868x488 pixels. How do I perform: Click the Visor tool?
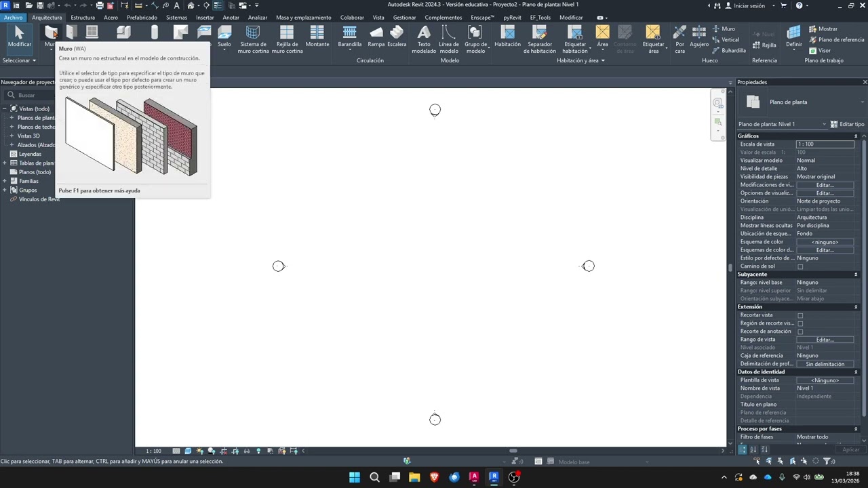point(819,50)
